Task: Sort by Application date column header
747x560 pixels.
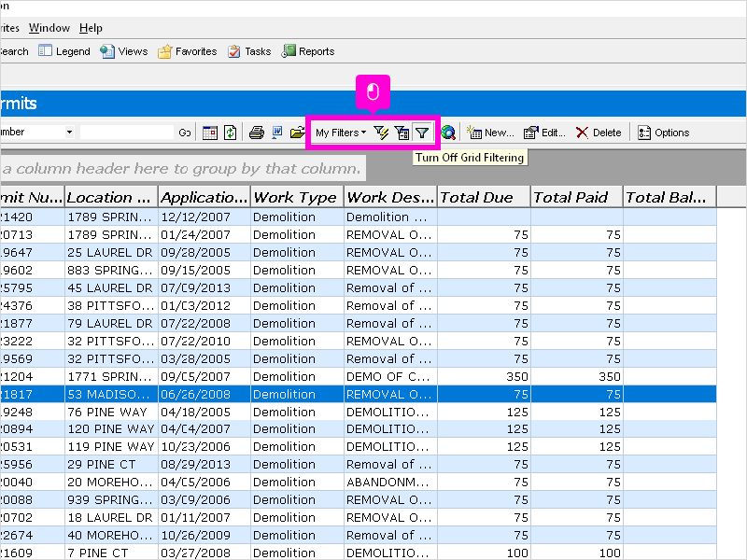Action: (204, 197)
